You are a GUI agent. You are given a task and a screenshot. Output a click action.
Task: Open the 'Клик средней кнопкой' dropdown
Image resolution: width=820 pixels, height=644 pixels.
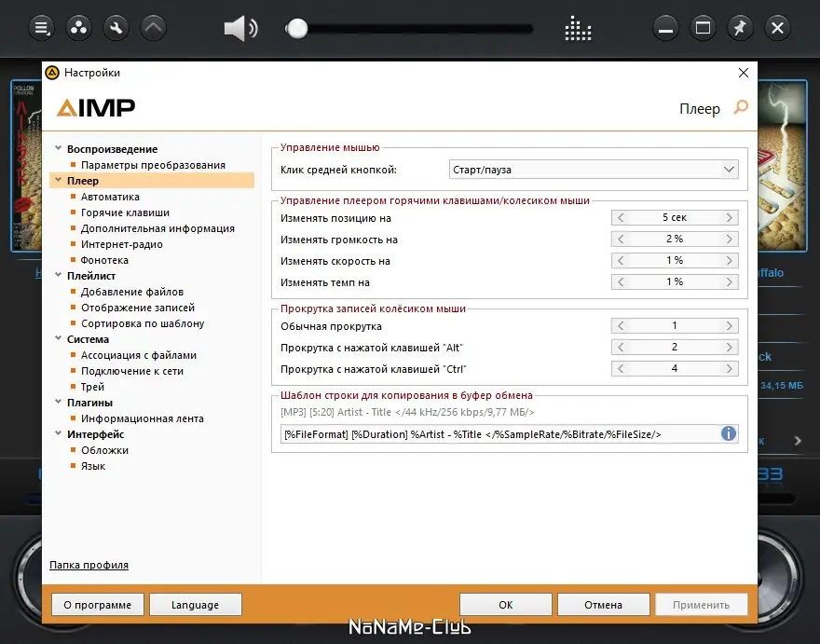pyautogui.click(x=594, y=169)
